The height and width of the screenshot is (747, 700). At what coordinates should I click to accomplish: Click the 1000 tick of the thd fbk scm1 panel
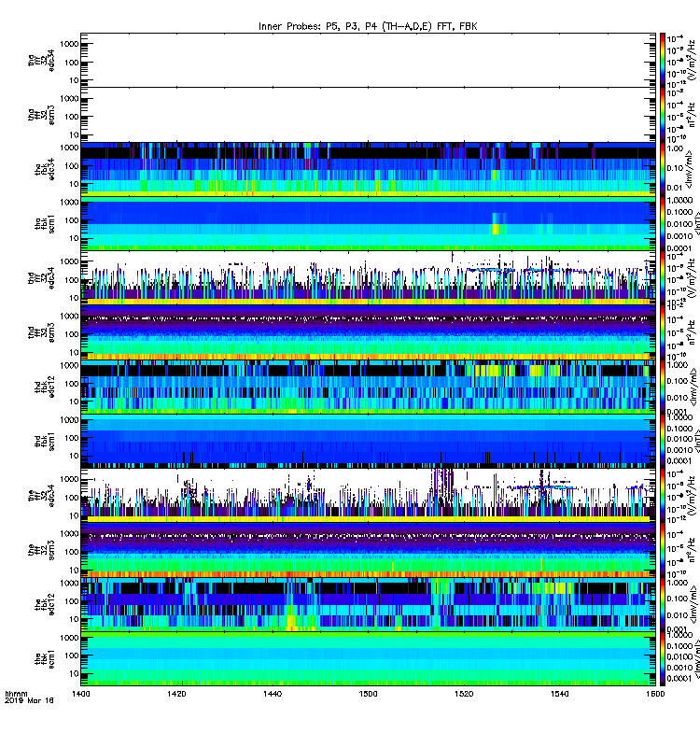(x=69, y=419)
